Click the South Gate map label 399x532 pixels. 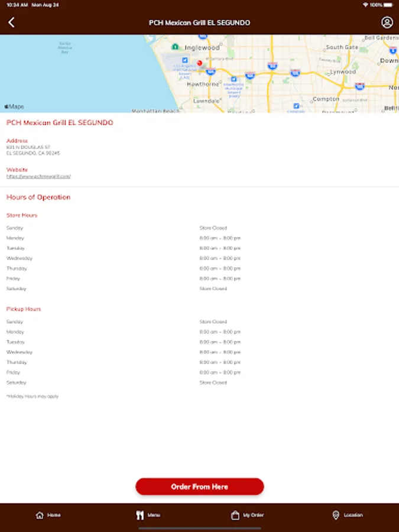pyautogui.click(x=342, y=47)
